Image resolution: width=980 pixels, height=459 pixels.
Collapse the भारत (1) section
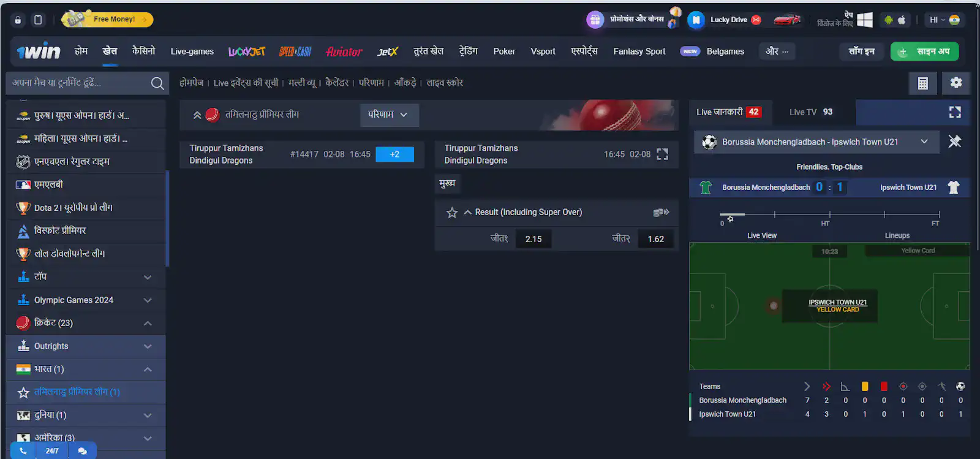148,369
